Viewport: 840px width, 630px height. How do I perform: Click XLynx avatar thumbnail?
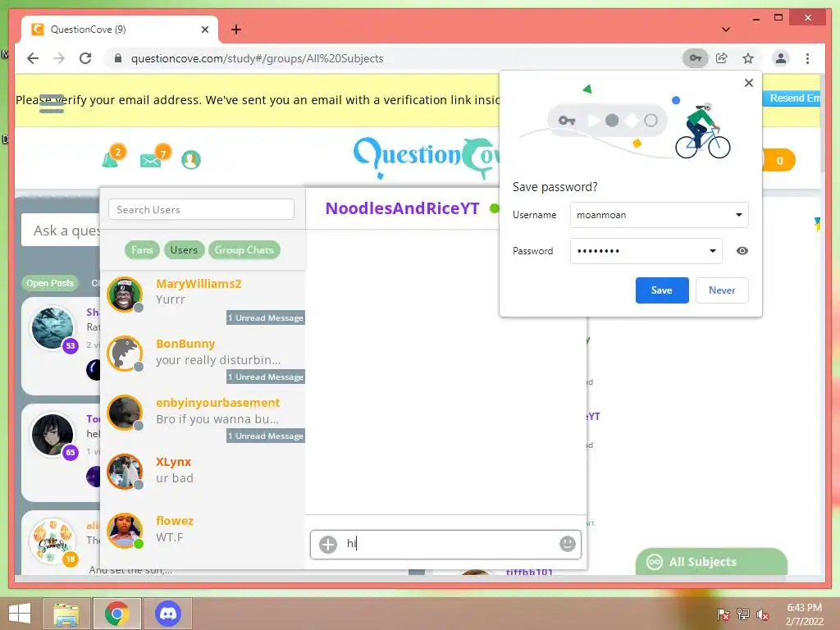(125, 472)
